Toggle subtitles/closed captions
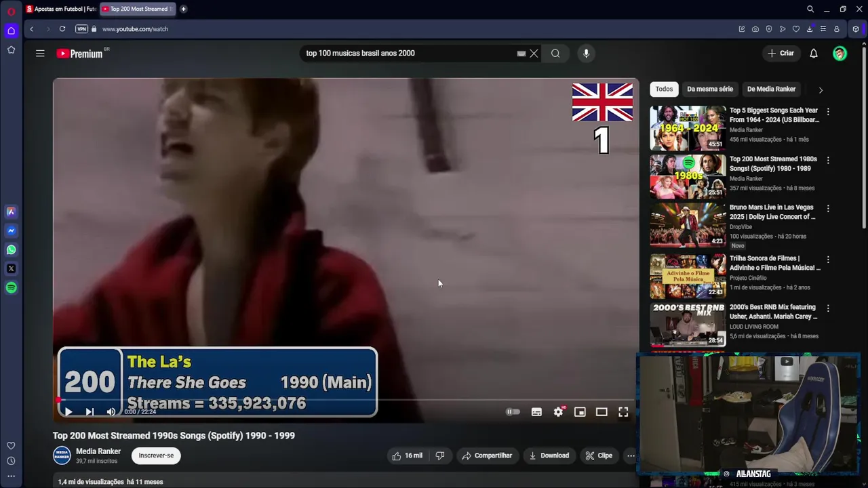The height and width of the screenshot is (488, 868). click(x=536, y=412)
